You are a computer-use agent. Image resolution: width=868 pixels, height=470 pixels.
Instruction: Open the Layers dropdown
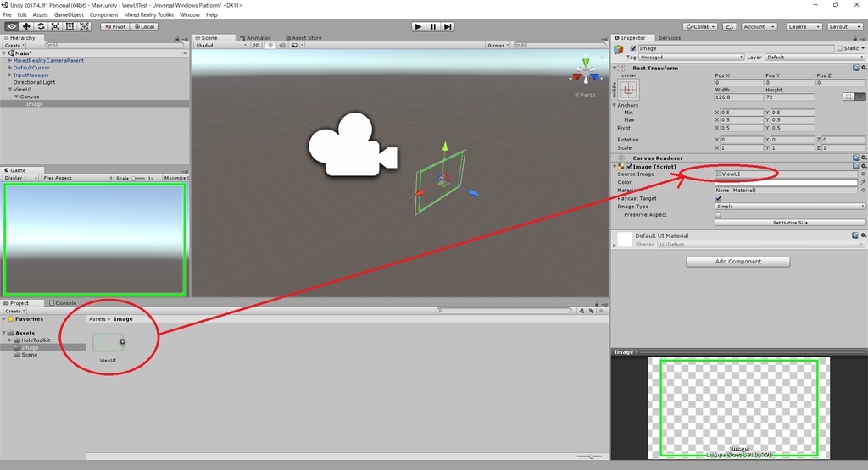tap(803, 26)
